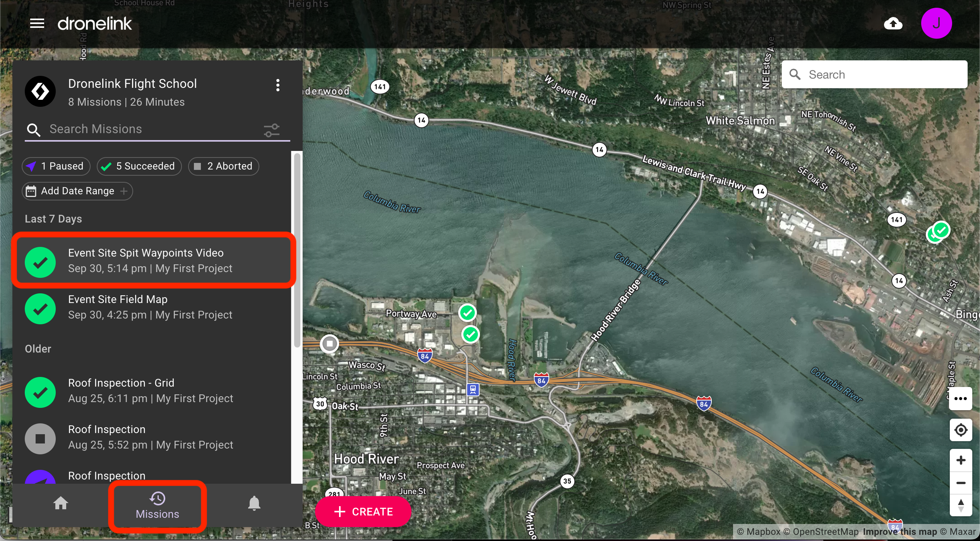980x541 pixels.
Task: Toggle the 5 Succeeded filter chip
Action: pos(139,166)
